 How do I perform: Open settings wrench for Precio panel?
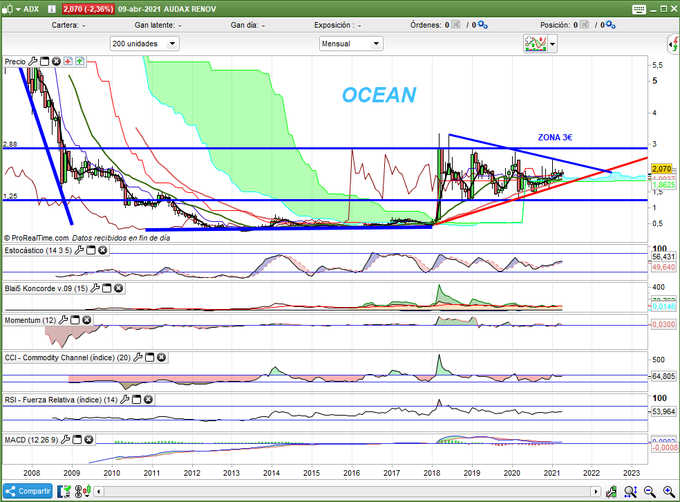tap(33, 62)
